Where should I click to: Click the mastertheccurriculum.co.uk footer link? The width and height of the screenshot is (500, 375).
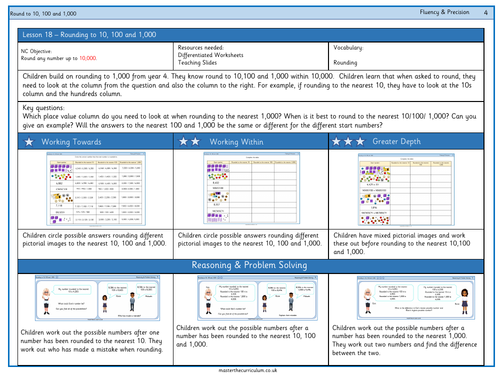(248, 370)
